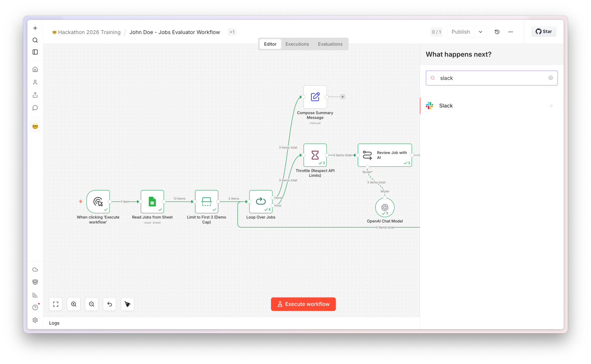Zoom in on the canvas
This screenshot has height=364, width=591.
click(x=74, y=304)
